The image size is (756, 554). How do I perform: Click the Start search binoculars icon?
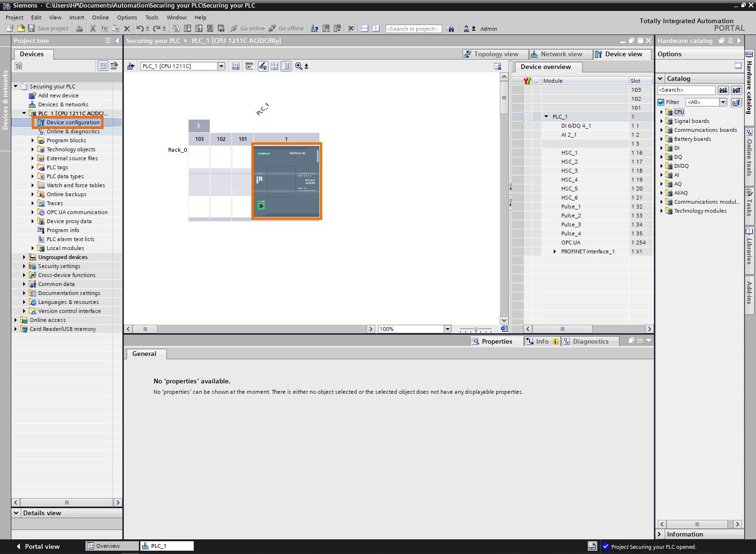point(450,28)
